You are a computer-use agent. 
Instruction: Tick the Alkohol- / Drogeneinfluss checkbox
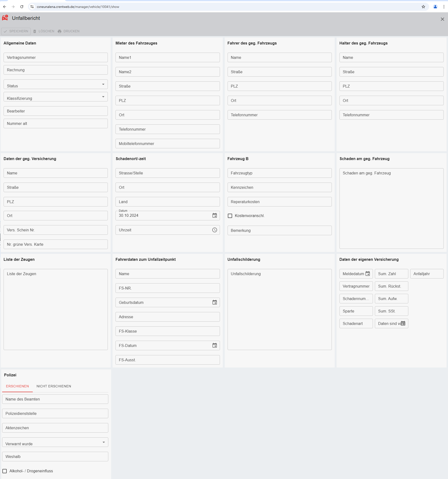5,471
